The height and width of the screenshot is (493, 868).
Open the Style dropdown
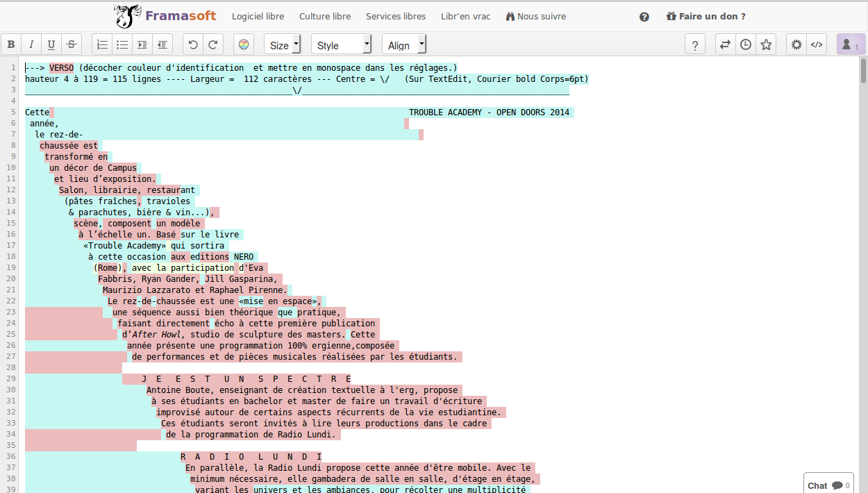341,44
